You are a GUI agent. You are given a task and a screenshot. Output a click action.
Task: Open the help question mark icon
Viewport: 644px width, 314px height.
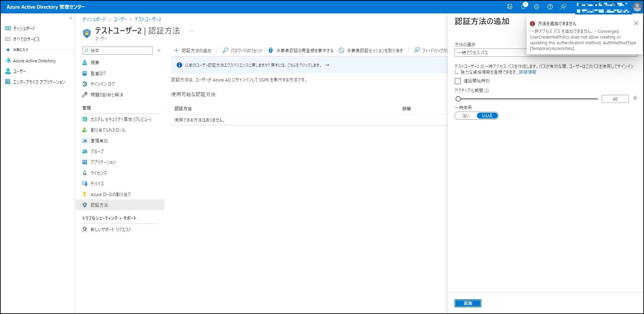tap(550, 7)
